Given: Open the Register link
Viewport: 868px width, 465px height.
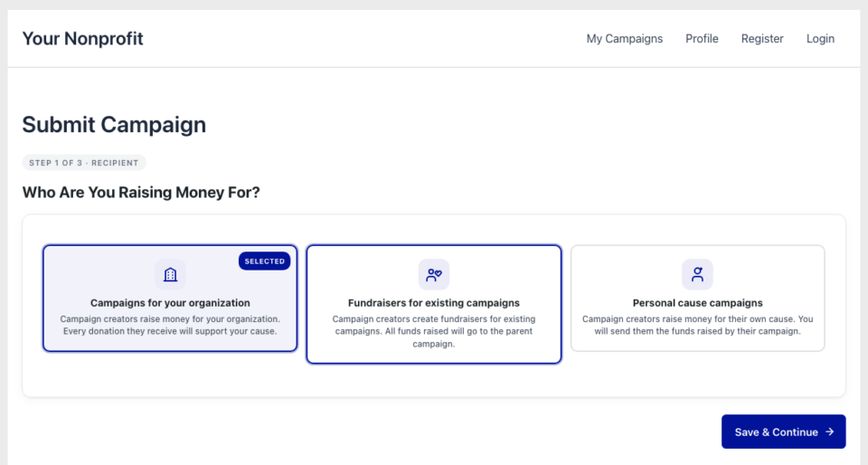Looking at the screenshot, I should tap(762, 39).
